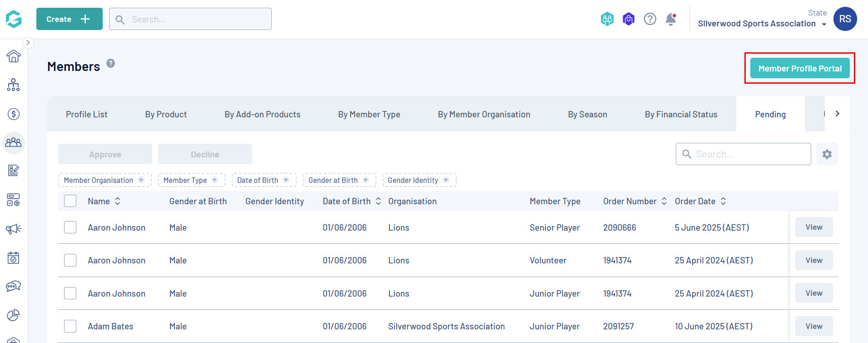The image size is (868, 343).
Task: Select the Aaron Johnson Volunteer row checkbox
Action: [x=70, y=260]
